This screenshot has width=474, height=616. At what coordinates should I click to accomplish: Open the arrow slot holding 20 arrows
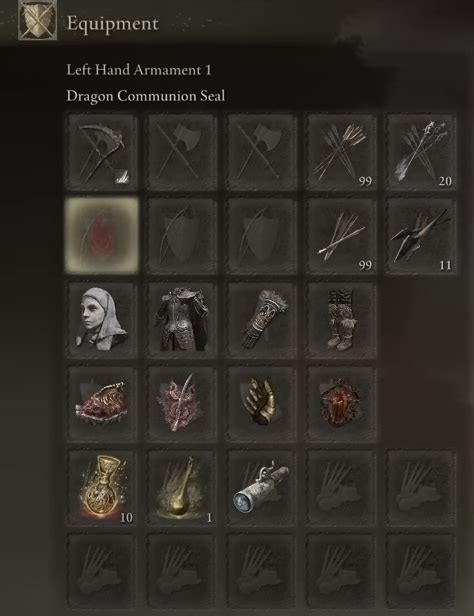point(421,152)
